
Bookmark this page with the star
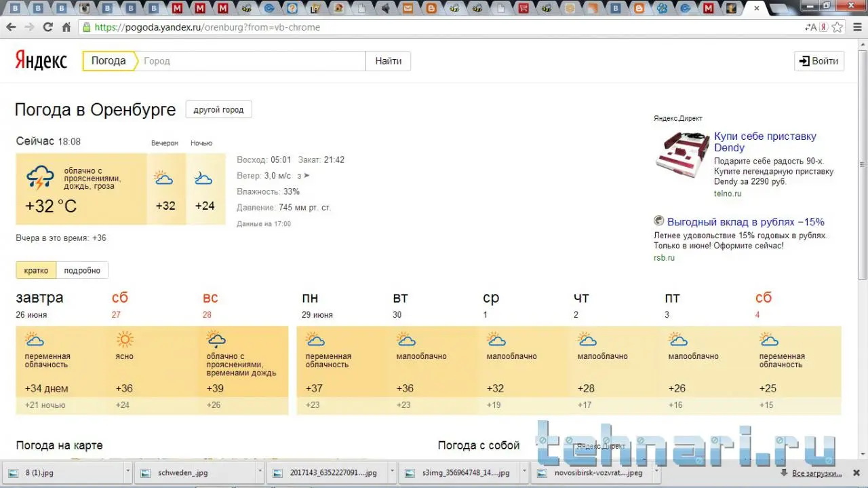837,27
